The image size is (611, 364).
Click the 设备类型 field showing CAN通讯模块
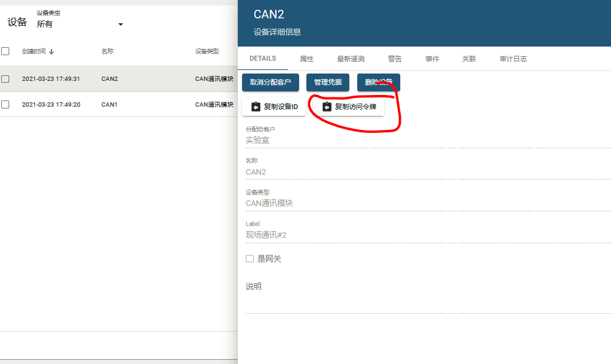428,203
